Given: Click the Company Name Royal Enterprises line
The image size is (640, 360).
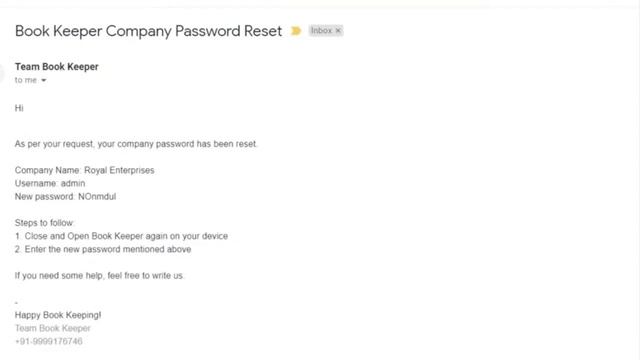Looking at the screenshot, I should (84, 170).
